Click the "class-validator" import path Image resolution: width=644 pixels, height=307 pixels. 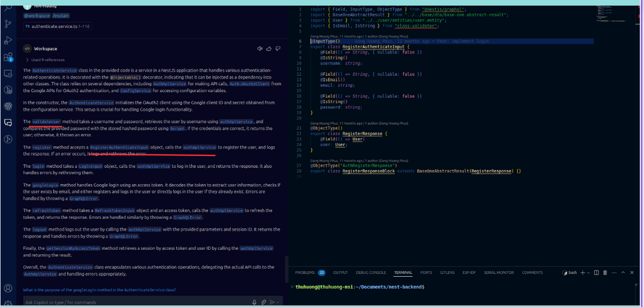[x=416, y=26]
